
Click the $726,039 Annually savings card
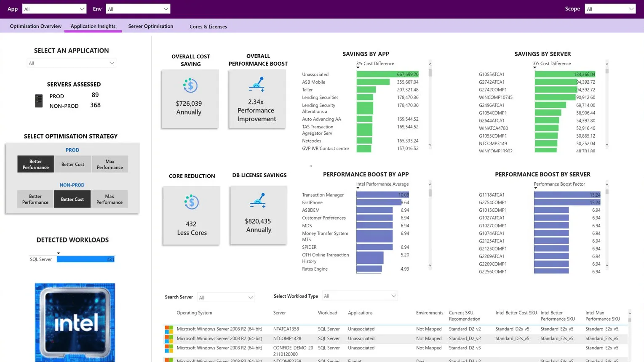190,99
